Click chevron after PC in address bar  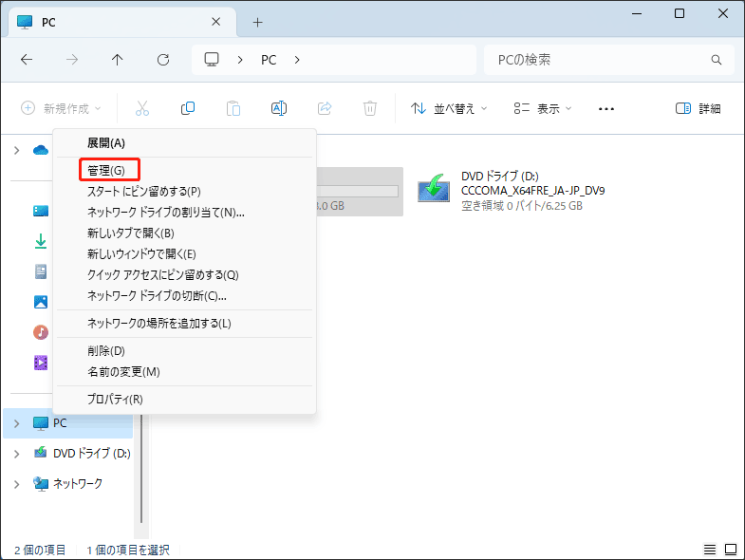click(x=297, y=60)
